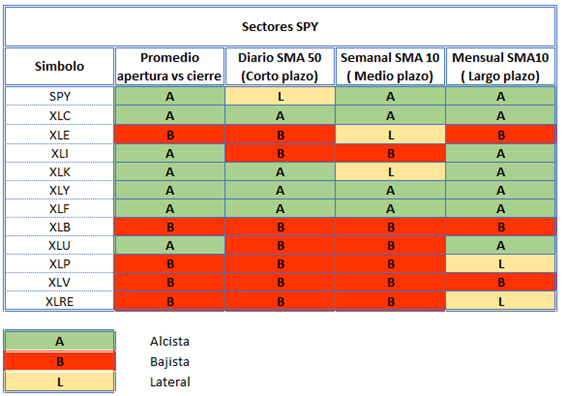This screenshot has height=396, width=567.
Task: Select the green A legend swatch
Action: pos(60,341)
